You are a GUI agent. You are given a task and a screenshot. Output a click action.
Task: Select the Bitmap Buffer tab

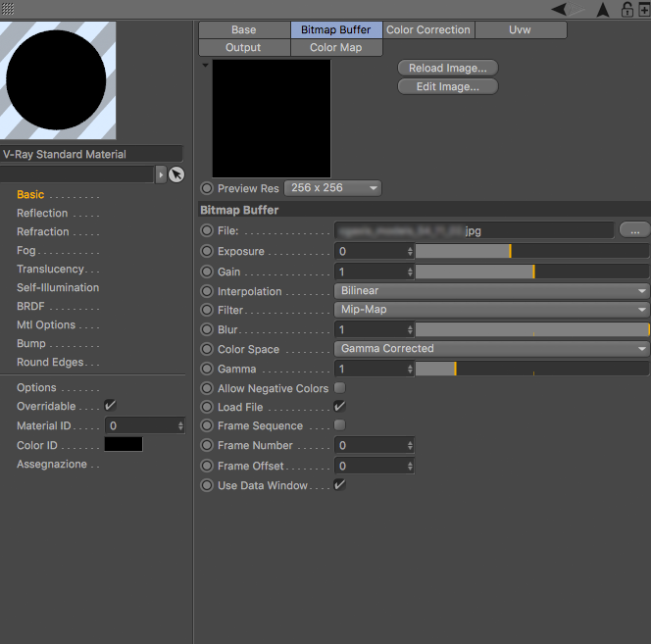pos(336,29)
